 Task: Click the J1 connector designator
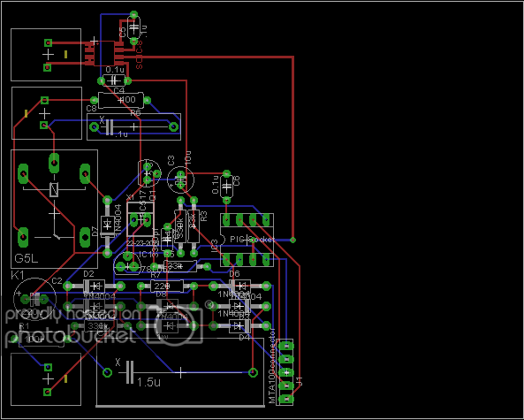tap(300, 381)
